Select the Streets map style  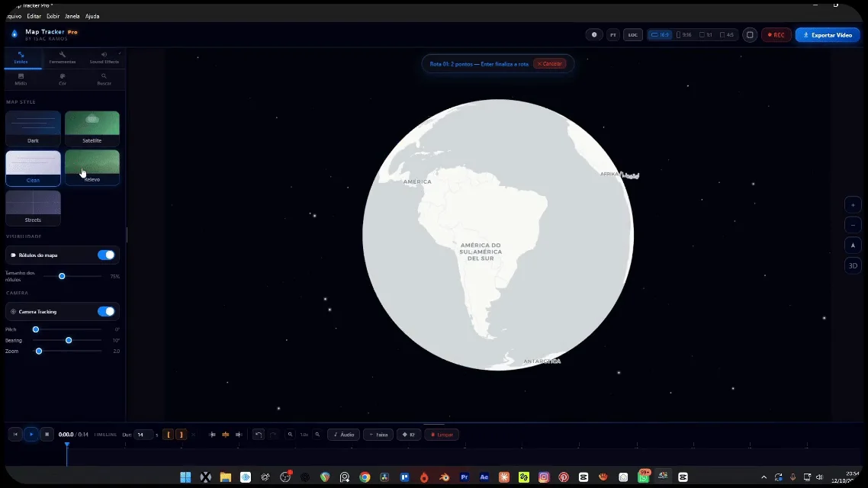pyautogui.click(x=34, y=207)
